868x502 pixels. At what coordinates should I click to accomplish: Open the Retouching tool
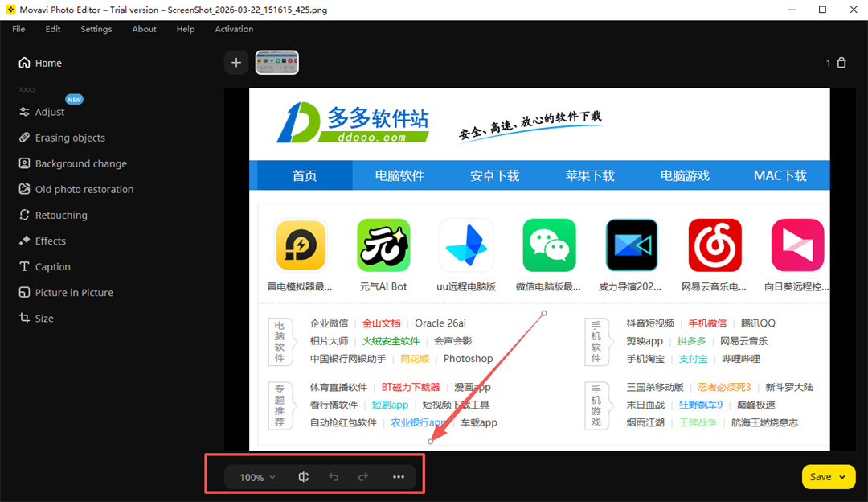(52, 215)
